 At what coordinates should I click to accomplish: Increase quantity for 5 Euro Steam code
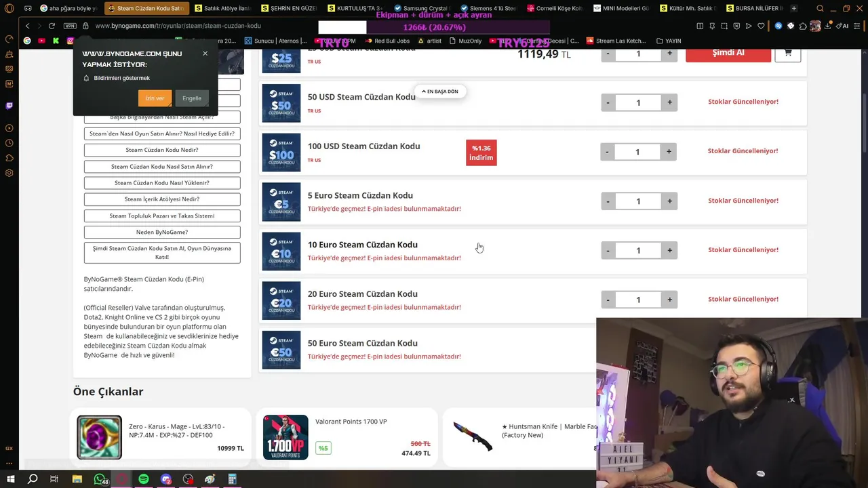click(x=669, y=201)
